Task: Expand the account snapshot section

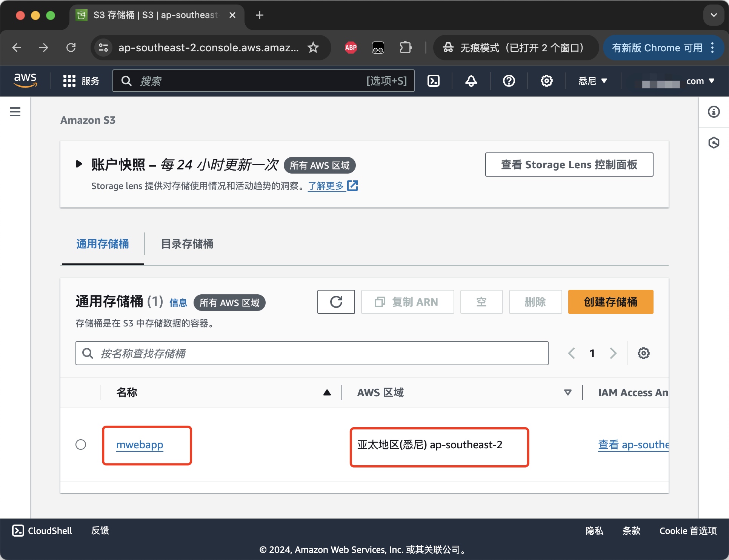Action: tap(79, 164)
